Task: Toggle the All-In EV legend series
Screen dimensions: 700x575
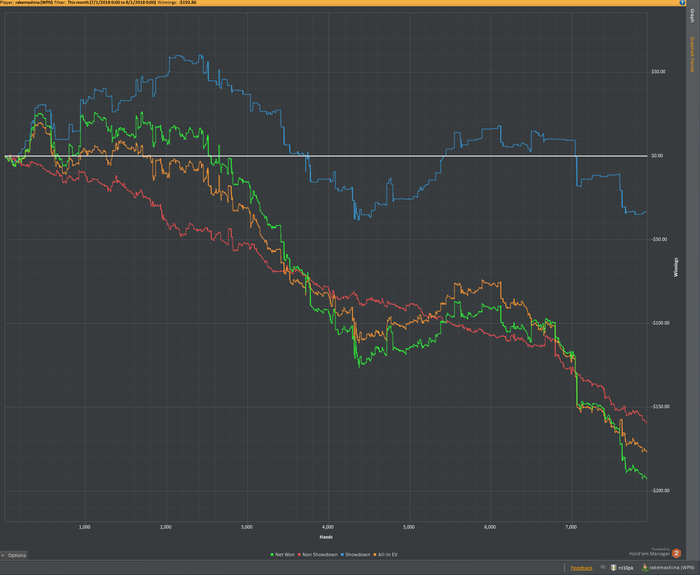Action: point(385,554)
